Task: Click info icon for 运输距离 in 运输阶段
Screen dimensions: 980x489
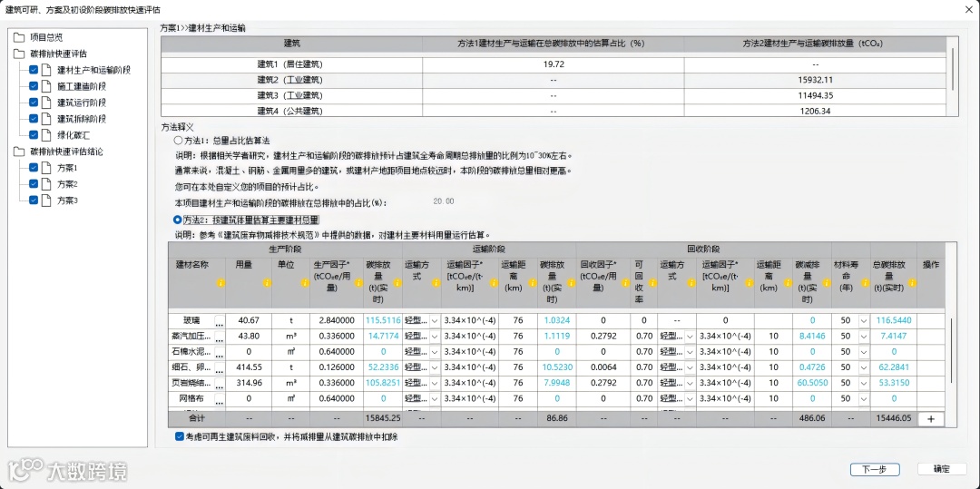Action: click(x=531, y=283)
